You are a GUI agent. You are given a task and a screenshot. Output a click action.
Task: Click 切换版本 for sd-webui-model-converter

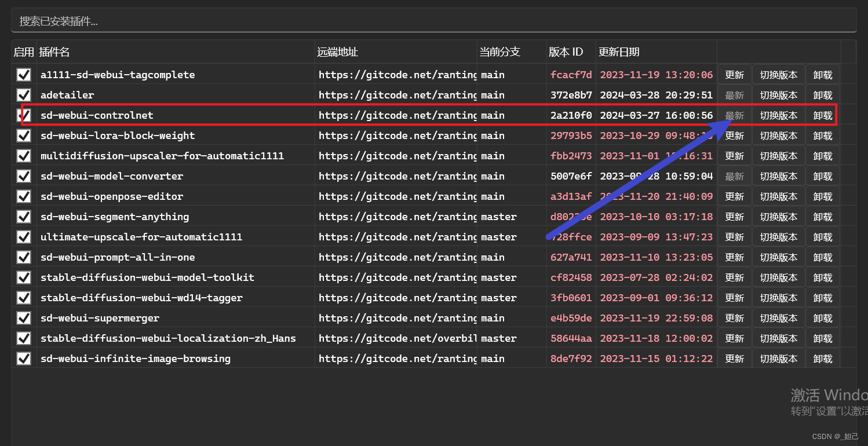click(x=779, y=176)
